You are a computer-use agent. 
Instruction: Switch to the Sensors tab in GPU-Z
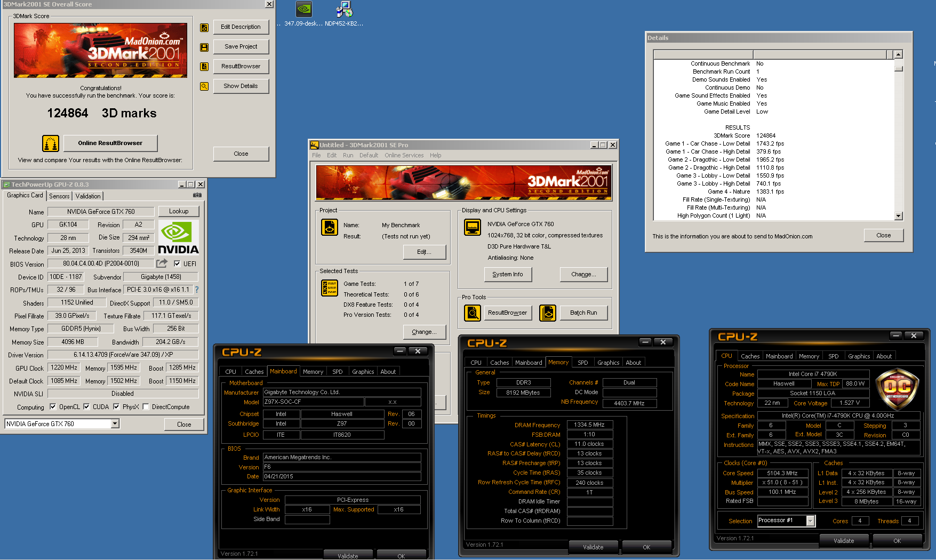[x=59, y=196]
